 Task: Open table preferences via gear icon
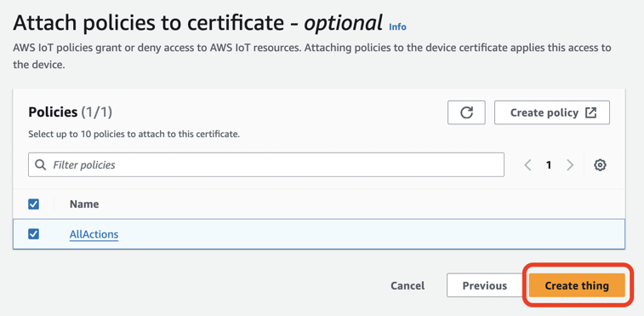coord(600,165)
